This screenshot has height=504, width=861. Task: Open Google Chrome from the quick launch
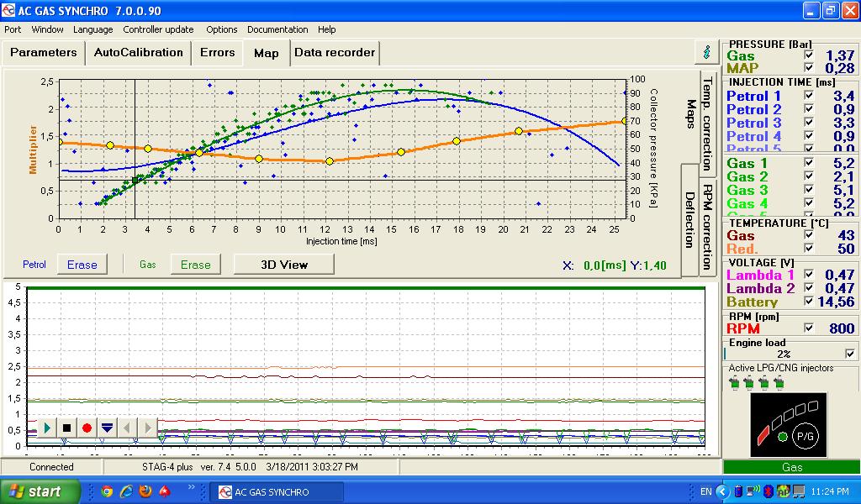(x=107, y=491)
